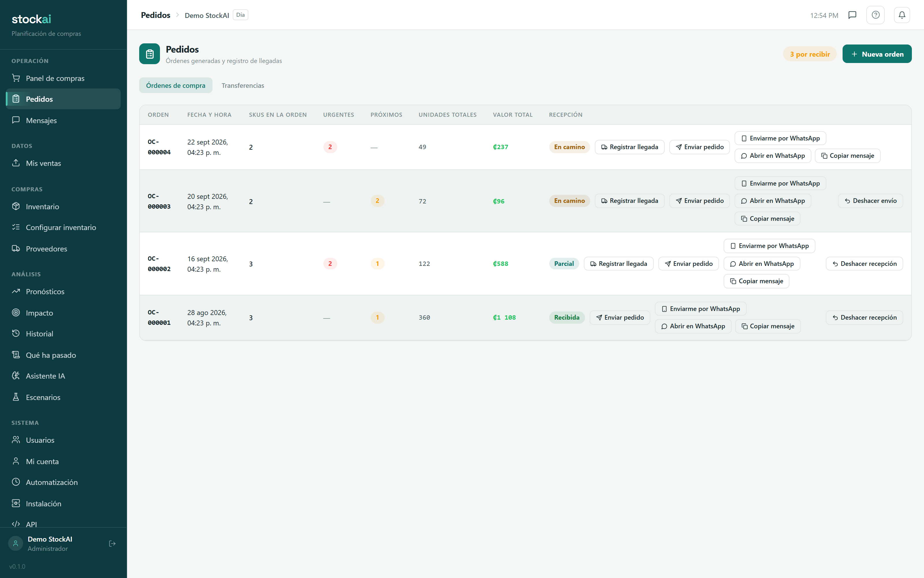Click the user avatar icon at sidebar bottom

coord(16,544)
